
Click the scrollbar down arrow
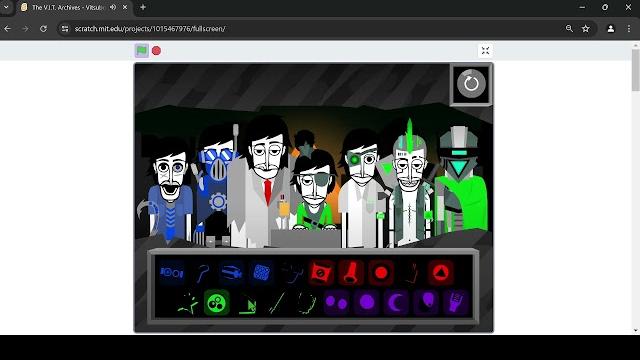pyautogui.click(x=636, y=331)
